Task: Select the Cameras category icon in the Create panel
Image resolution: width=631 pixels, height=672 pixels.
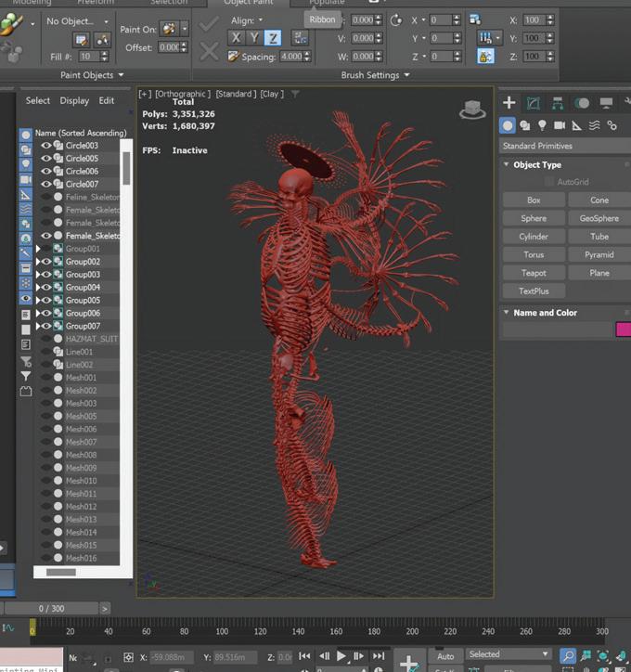Action: (x=560, y=125)
